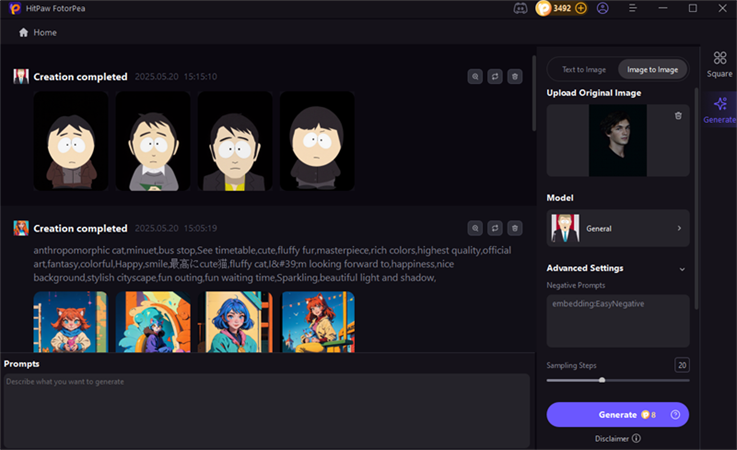Open the user account profile icon
Screen dimensions: 737x450
pos(603,8)
